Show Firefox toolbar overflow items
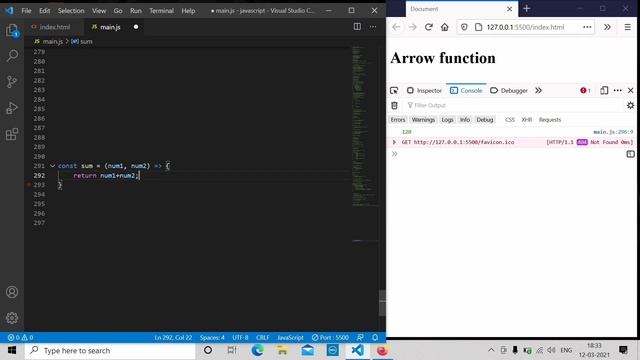 607,27
